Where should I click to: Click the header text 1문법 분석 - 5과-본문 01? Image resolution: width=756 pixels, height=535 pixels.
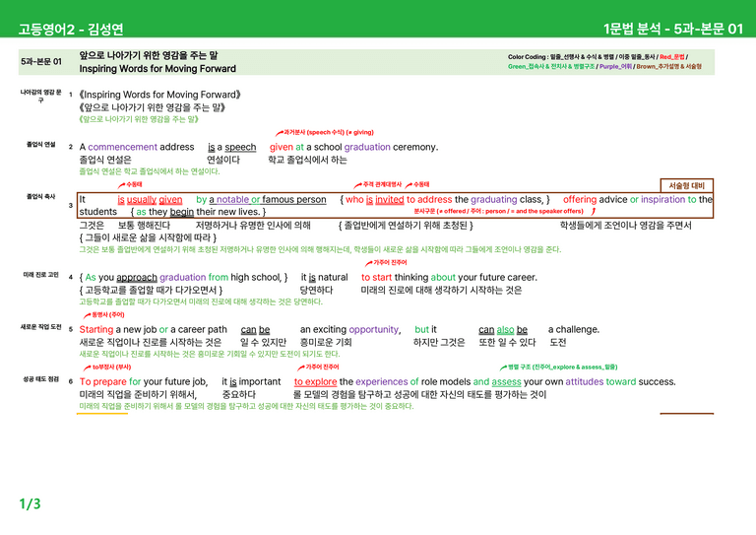click(x=673, y=29)
